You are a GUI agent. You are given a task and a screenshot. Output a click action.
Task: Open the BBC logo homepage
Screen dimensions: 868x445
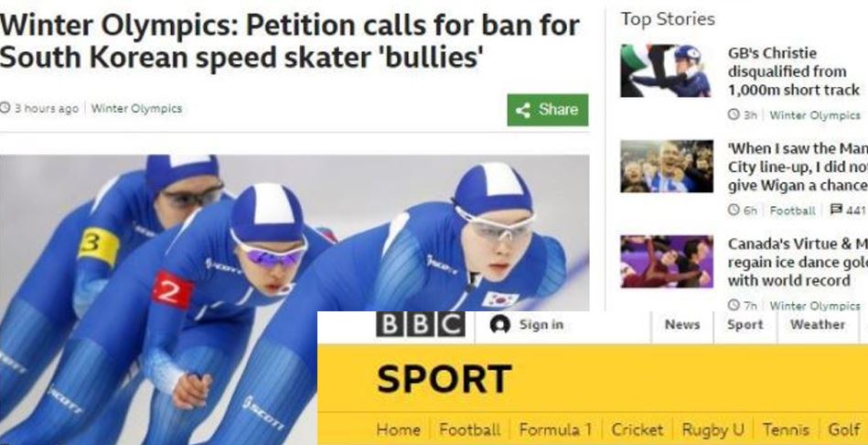pyautogui.click(x=421, y=325)
